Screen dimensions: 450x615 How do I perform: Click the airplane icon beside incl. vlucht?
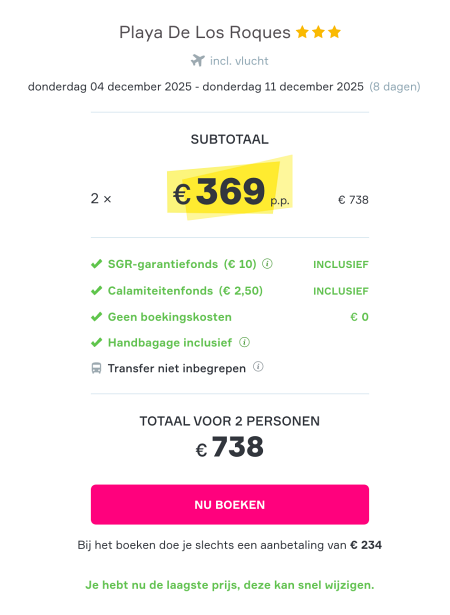coord(198,61)
